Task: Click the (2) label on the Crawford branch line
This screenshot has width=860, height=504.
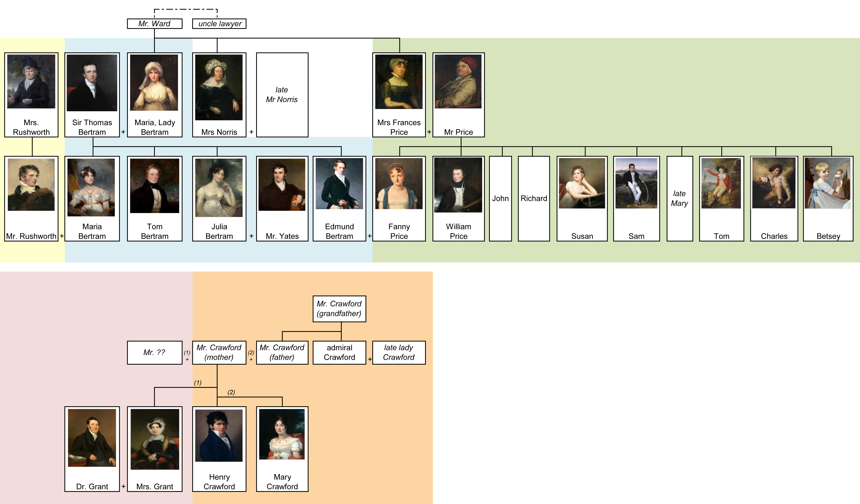Action: [x=231, y=392]
